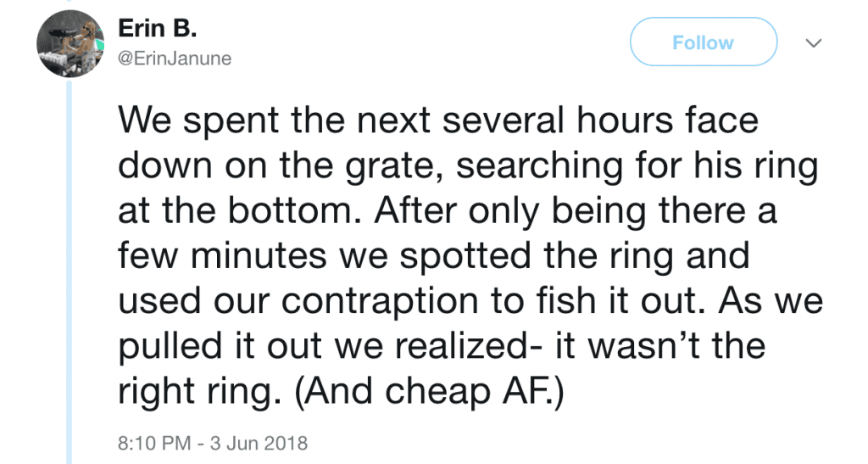Viewport: 868px width, 464px height.
Task: Click the word "grate" in the tweet
Action: pos(392,166)
